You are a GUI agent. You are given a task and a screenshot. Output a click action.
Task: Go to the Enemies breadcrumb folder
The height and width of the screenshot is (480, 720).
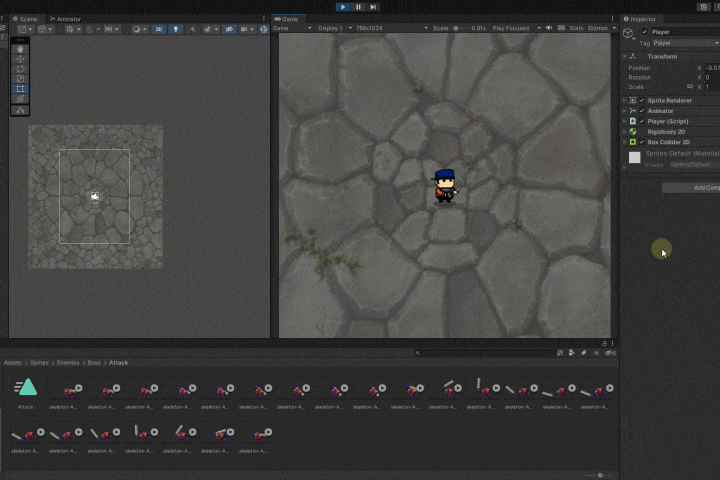[x=68, y=362]
